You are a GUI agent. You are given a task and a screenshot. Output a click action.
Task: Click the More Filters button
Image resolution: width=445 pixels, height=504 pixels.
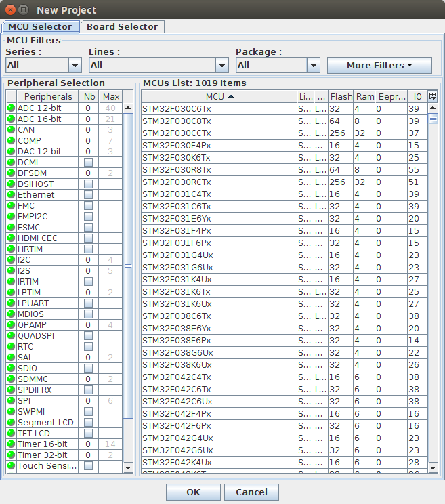[379, 66]
